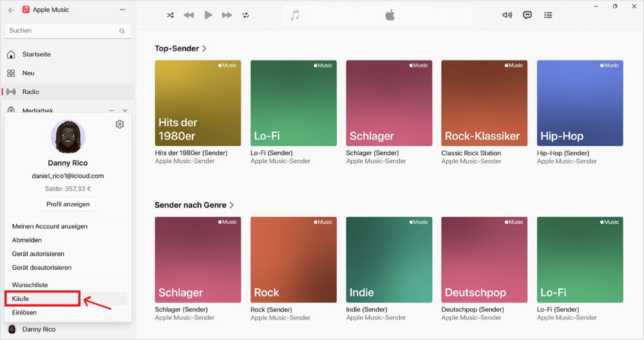Image resolution: width=644 pixels, height=340 pixels.
Task: Open the Deutschpop genre station tile
Action: pos(484,260)
